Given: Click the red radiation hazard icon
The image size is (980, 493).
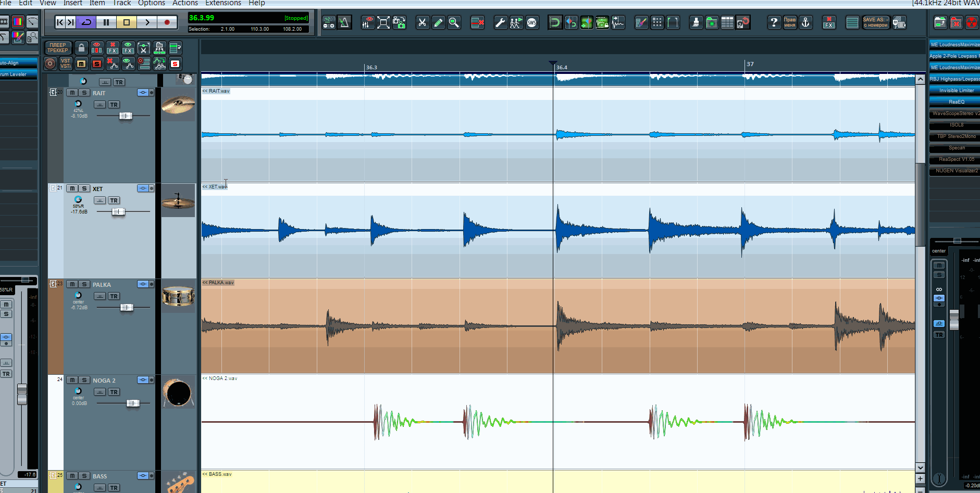Looking at the screenshot, I should (972, 22).
